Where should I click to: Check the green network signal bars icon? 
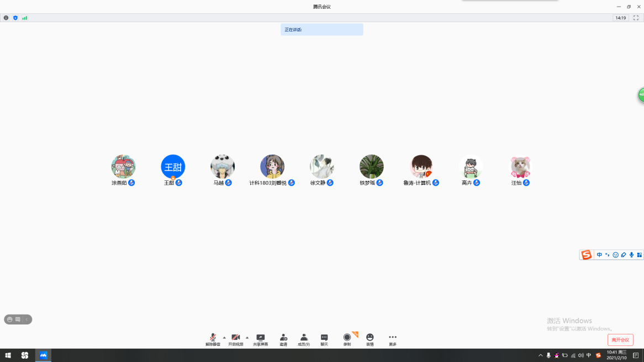25,18
